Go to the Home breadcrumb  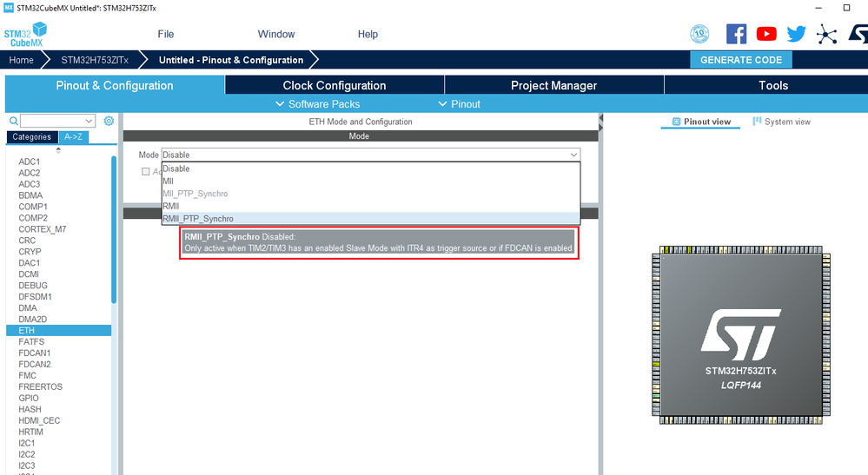click(x=21, y=60)
